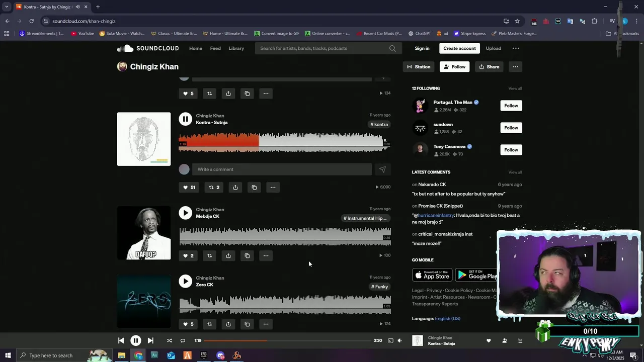Send the comment with arrow icon

click(x=382, y=169)
